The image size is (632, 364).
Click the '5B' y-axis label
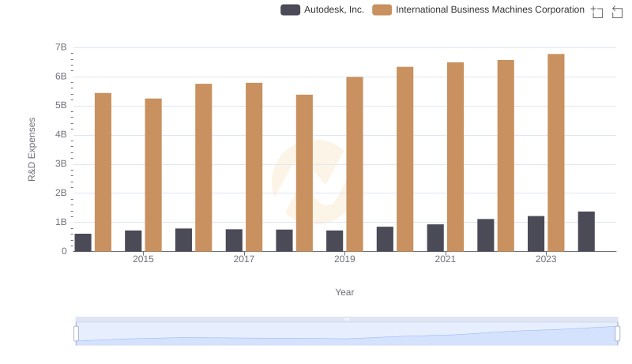point(61,106)
